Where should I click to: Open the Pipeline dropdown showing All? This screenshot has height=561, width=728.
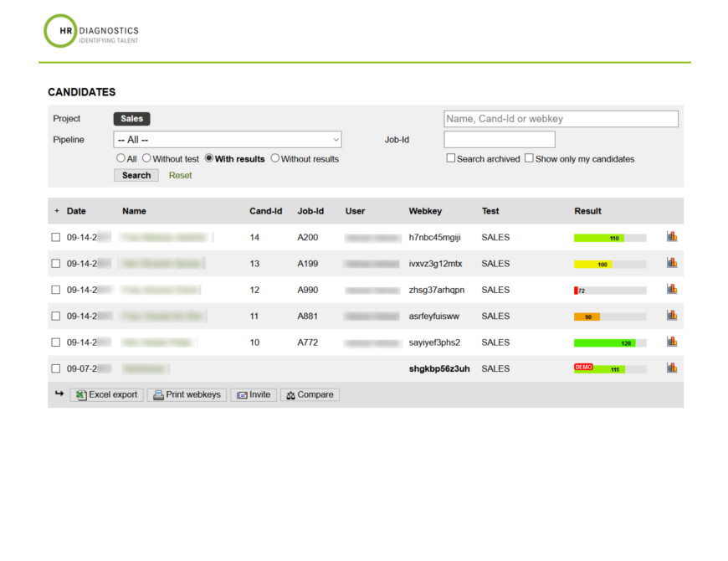click(x=228, y=140)
